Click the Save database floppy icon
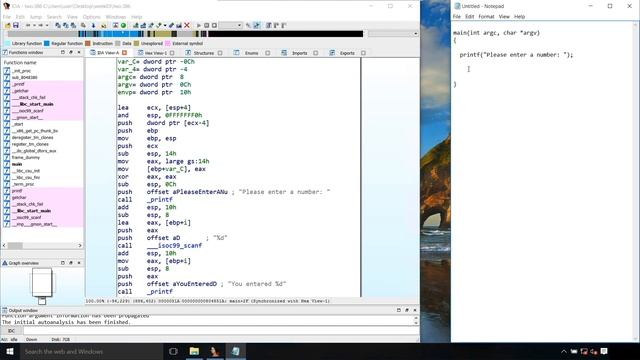Screen dimensions: 640x360 (16, 25)
